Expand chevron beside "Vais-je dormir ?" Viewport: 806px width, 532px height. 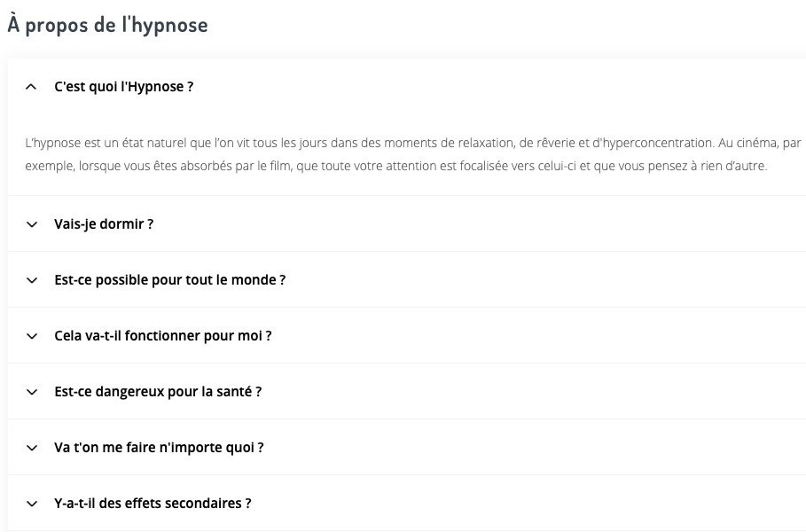tap(32, 224)
